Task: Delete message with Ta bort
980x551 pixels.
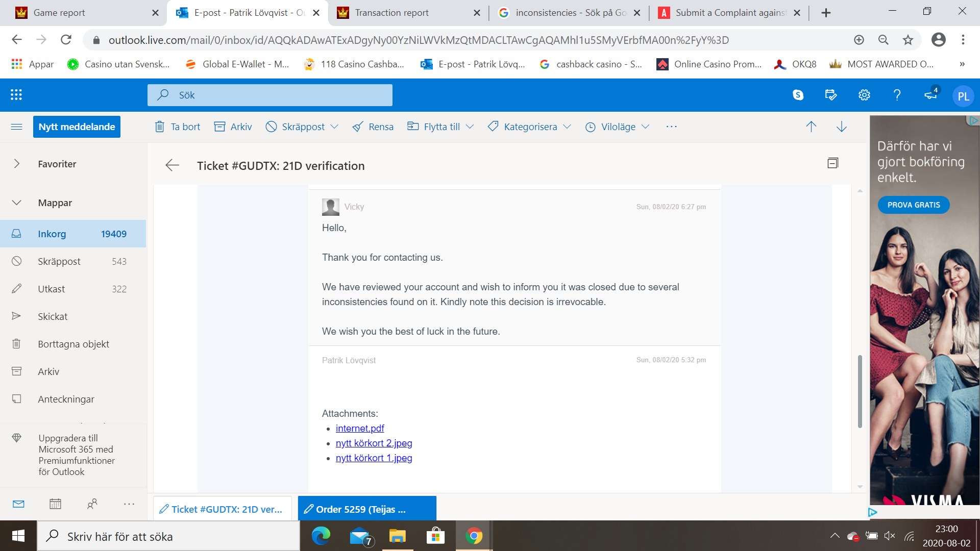Action: point(178,127)
